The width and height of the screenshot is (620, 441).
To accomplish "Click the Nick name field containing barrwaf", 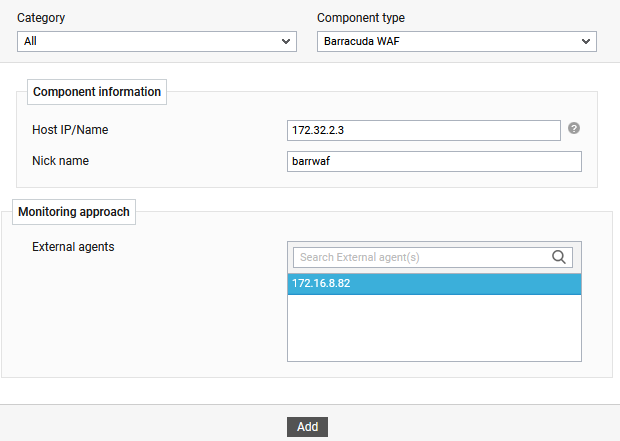I will click(434, 162).
